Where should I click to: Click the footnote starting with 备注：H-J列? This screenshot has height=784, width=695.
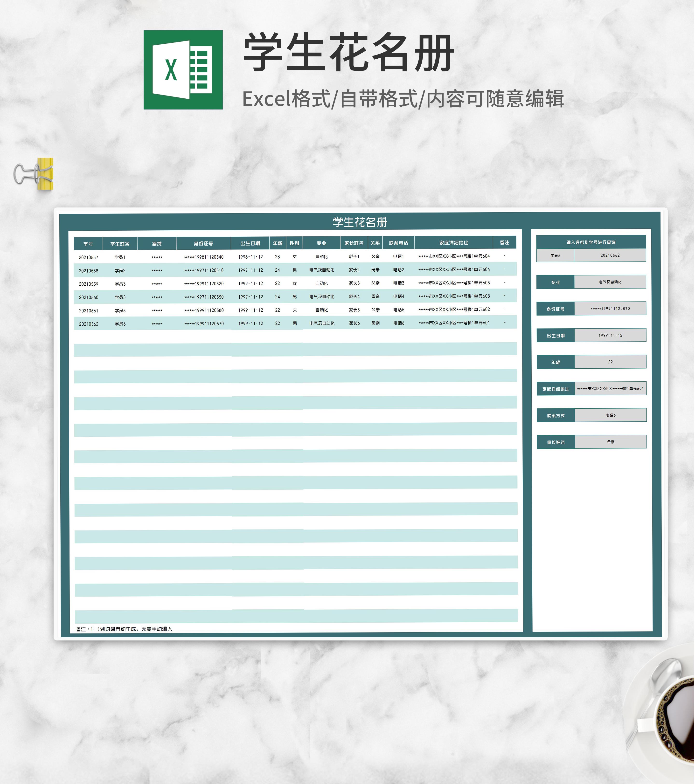coord(124,629)
